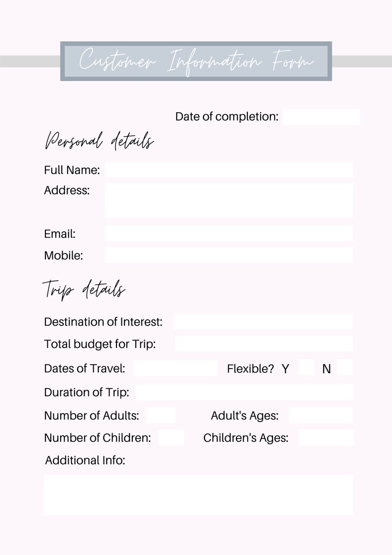The width and height of the screenshot is (392, 555).
Task: Click the Children's Ages field
Action: point(326,437)
